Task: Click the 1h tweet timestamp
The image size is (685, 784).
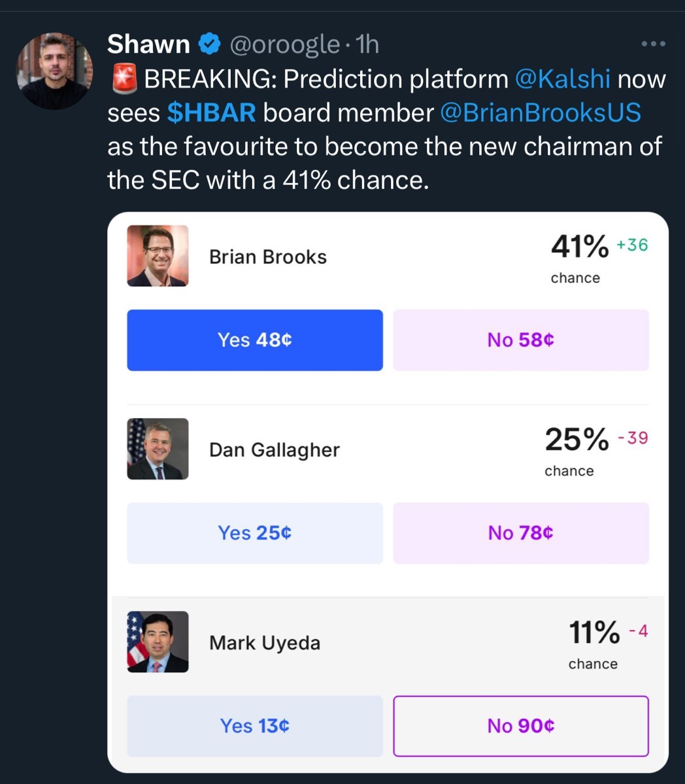Action: 369,44
